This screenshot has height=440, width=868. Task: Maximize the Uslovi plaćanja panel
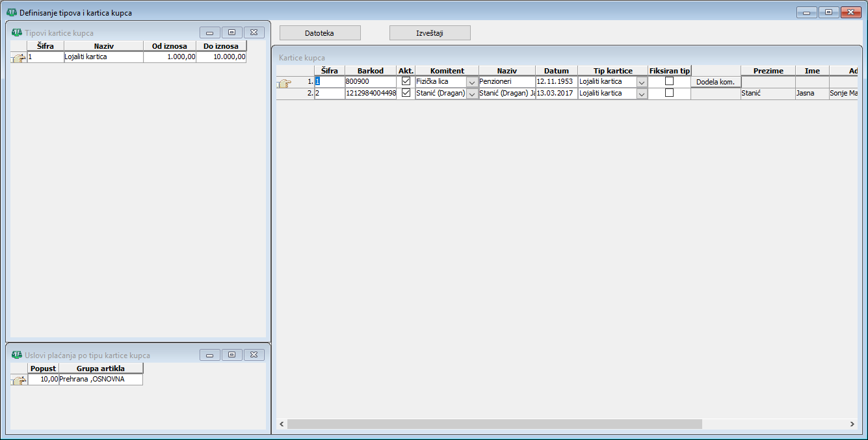coord(231,355)
